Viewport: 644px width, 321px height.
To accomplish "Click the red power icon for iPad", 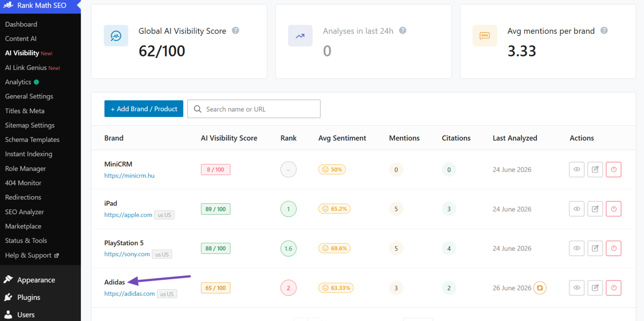I will (x=614, y=209).
